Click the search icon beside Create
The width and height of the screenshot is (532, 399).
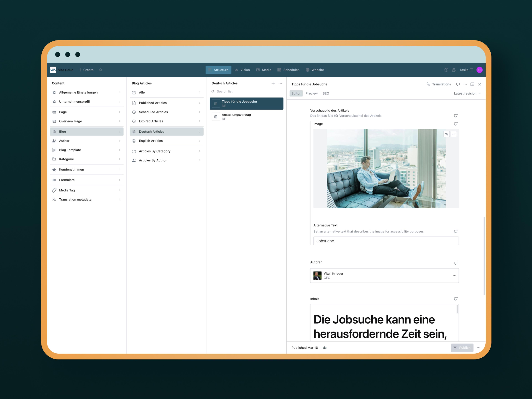click(x=101, y=70)
